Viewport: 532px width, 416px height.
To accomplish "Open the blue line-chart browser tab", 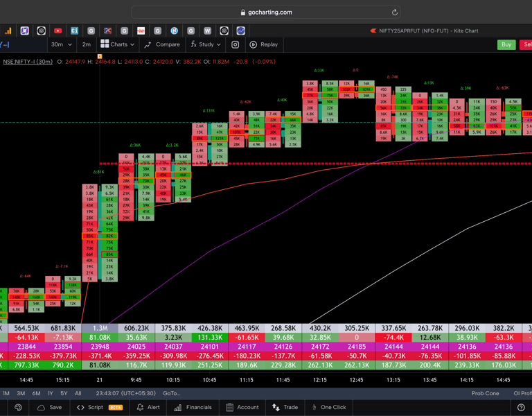I will 240,31.
